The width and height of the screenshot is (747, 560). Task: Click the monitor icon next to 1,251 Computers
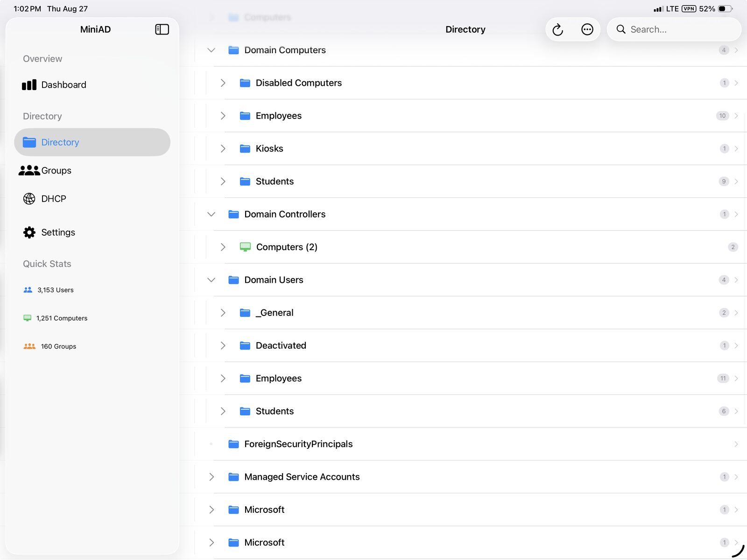click(x=28, y=318)
